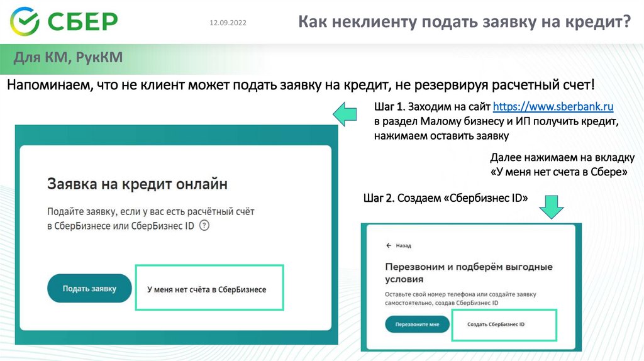
Task: Click the "Для КМ, РукКМ" banner text
Action: click(x=68, y=57)
